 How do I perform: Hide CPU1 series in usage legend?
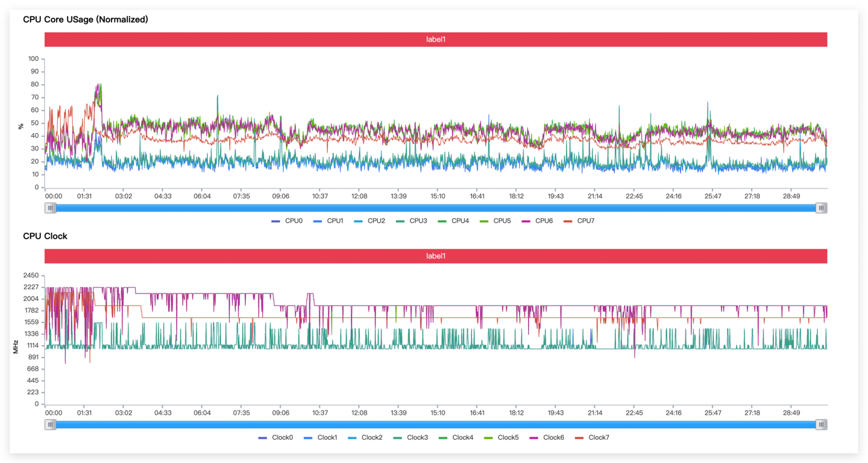[x=329, y=221]
